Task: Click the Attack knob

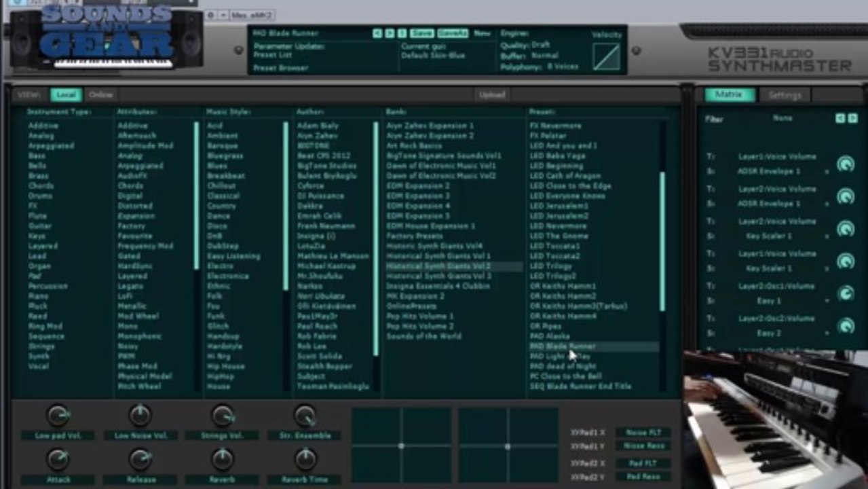Action: [x=57, y=459]
